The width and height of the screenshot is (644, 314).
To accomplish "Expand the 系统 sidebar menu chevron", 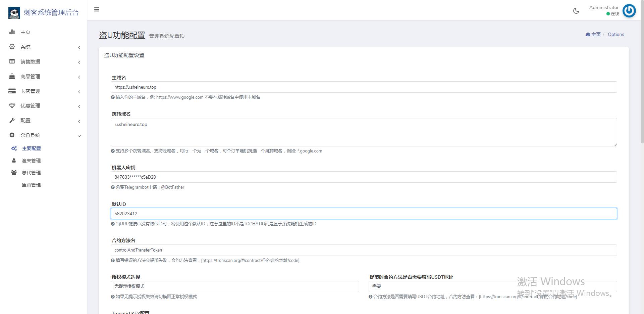I will pos(79,47).
